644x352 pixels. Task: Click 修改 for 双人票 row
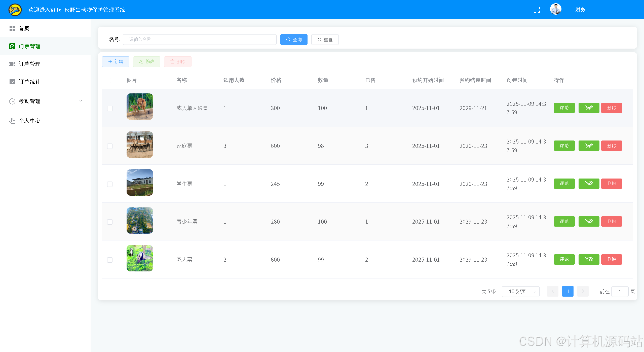coord(589,259)
